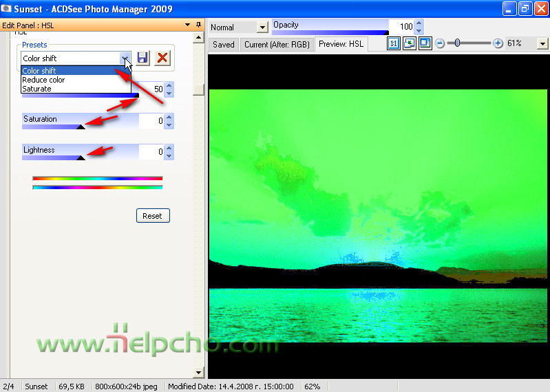Open the Normal blend mode dropdown

[x=262, y=28]
